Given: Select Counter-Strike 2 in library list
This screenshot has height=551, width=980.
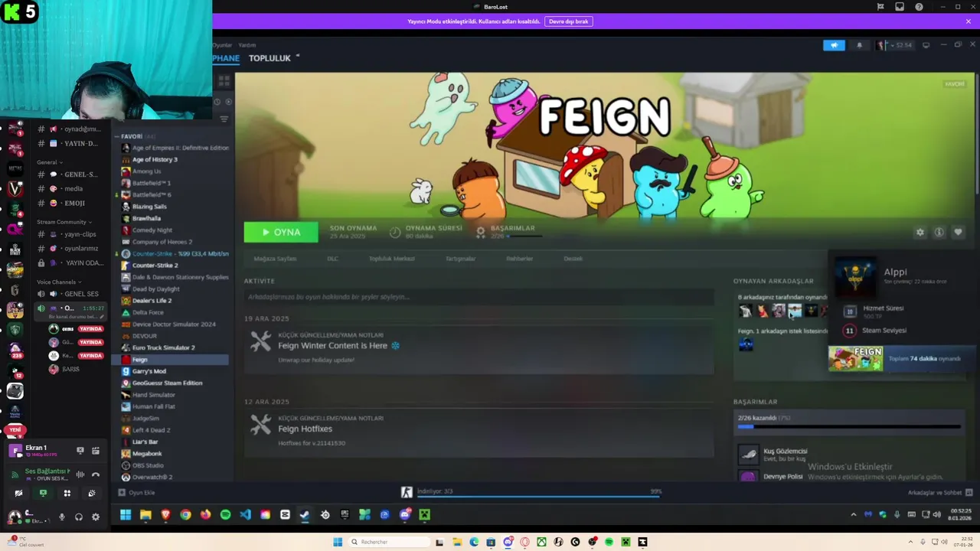Looking at the screenshot, I should coord(155,266).
